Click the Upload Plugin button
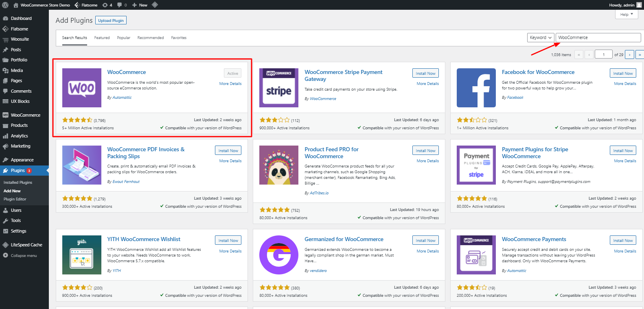 click(111, 20)
